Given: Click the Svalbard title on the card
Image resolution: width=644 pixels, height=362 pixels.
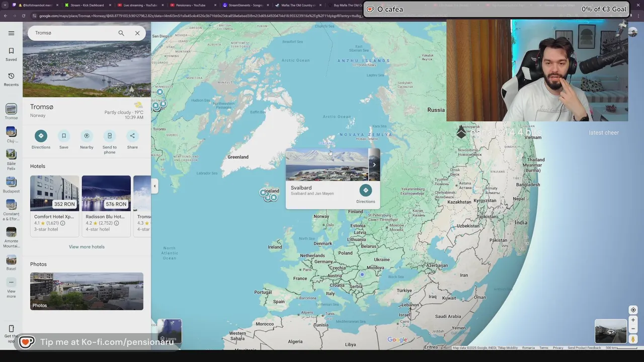Looking at the screenshot, I should [x=301, y=188].
